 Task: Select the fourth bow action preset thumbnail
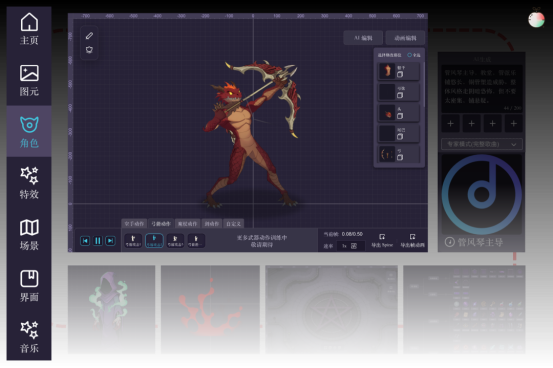[196, 241]
